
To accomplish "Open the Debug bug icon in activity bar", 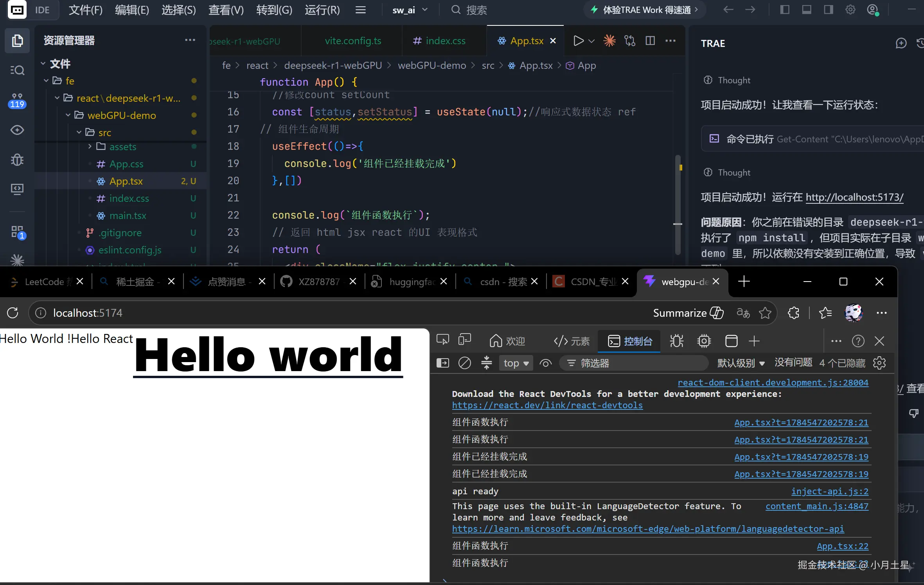I will coord(17,160).
